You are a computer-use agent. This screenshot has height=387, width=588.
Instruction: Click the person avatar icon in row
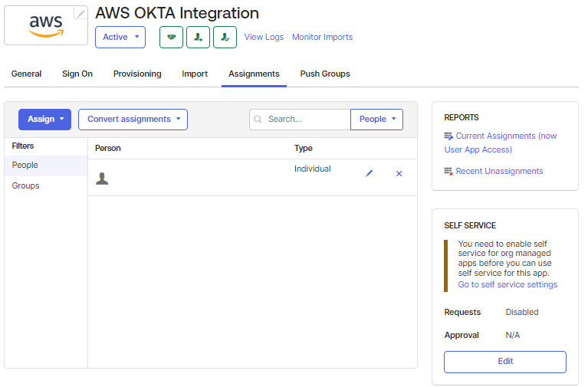point(102,179)
